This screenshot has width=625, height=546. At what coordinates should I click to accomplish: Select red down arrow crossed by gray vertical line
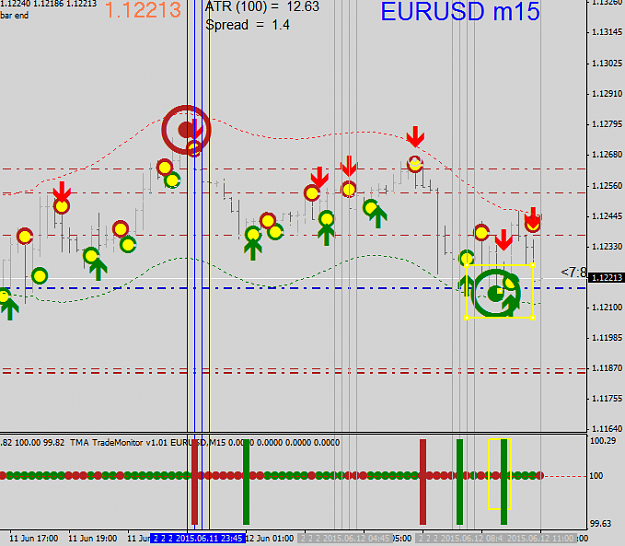(x=349, y=166)
